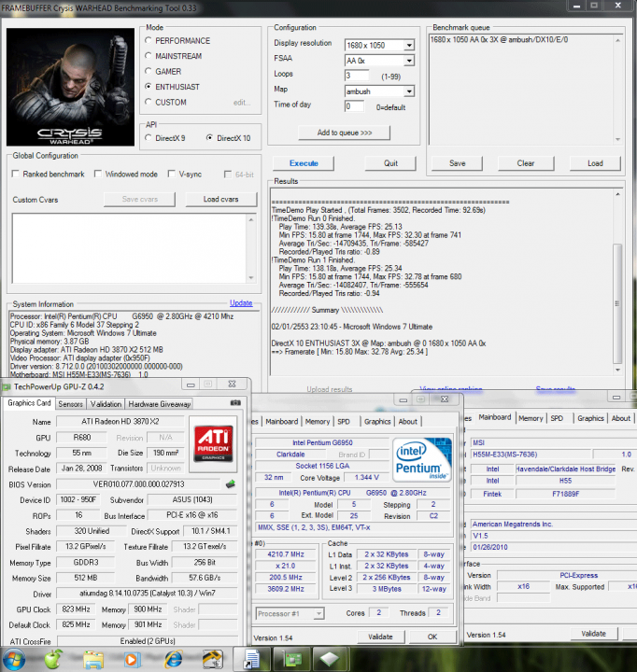Click the BIOS Version field in GPU-Z
The height and width of the screenshot is (672, 637).
[138, 484]
